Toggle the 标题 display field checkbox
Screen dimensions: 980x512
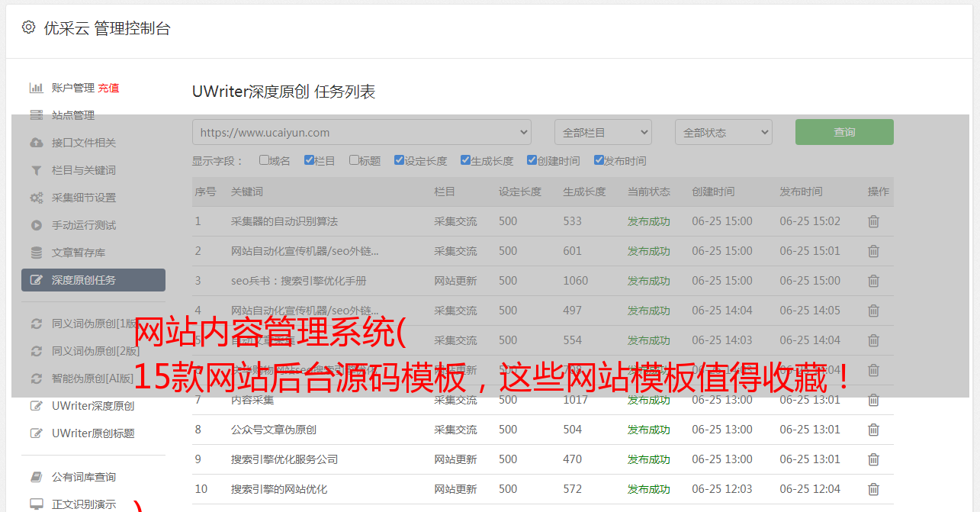(x=354, y=160)
